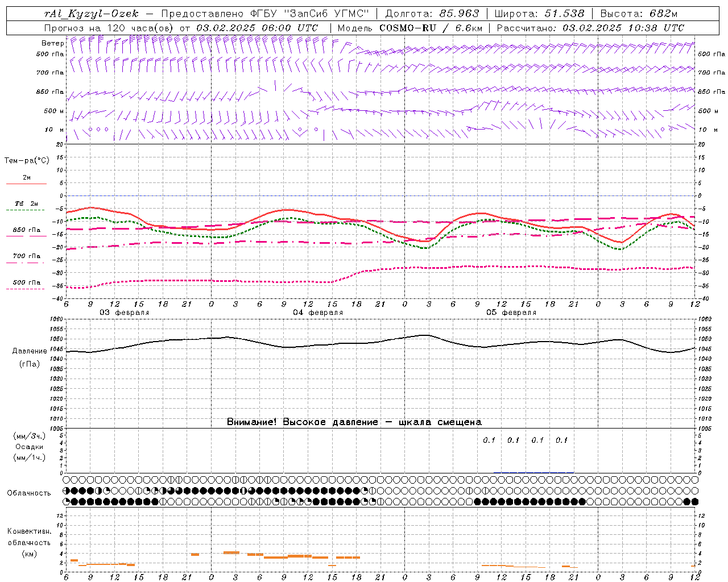Click the 03 февраля date label
The width and height of the screenshot is (728, 582).
(x=125, y=313)
